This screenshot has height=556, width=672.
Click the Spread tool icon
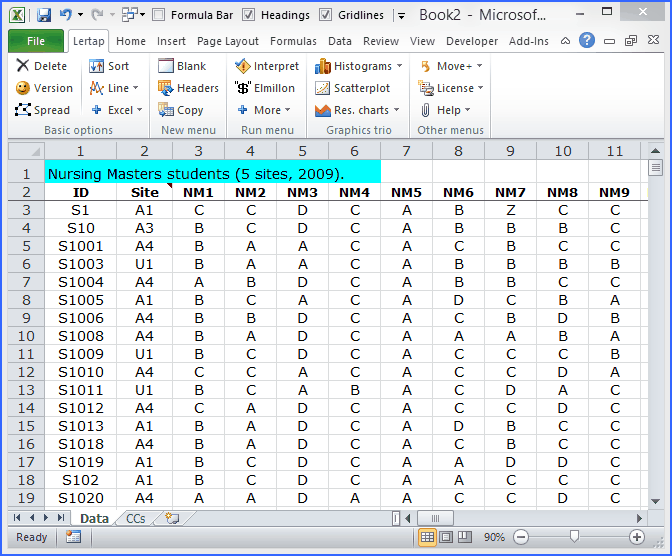point(23,110)
